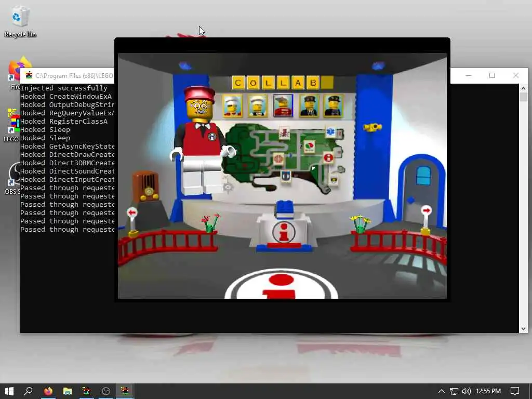Open File Explorer from taskbar
532x399 pixels.
[67, 391]
